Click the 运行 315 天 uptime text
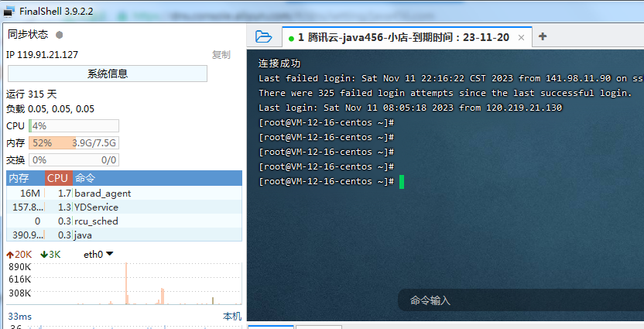 31,94
